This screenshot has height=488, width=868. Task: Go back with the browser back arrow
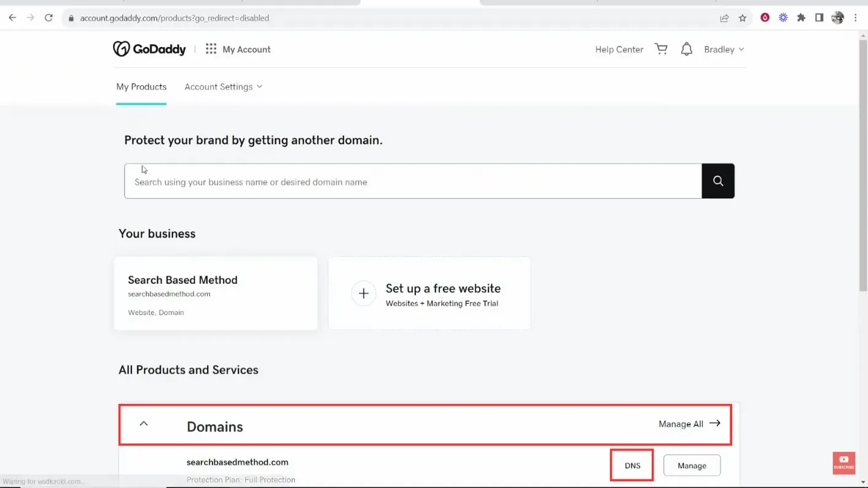(x=12, y=18)
